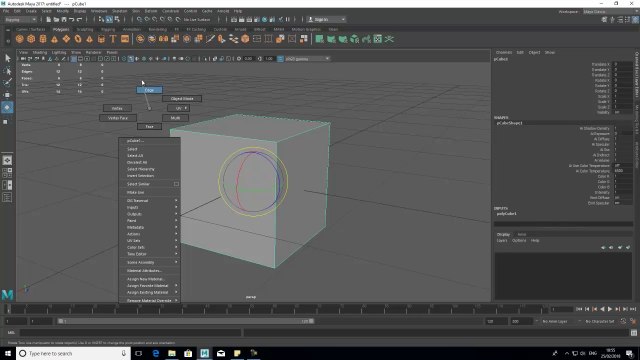Viewport: 640px width, 360px height.
Task: Activate the Move tool in toolbox
Action: click(x=7, y=95)
